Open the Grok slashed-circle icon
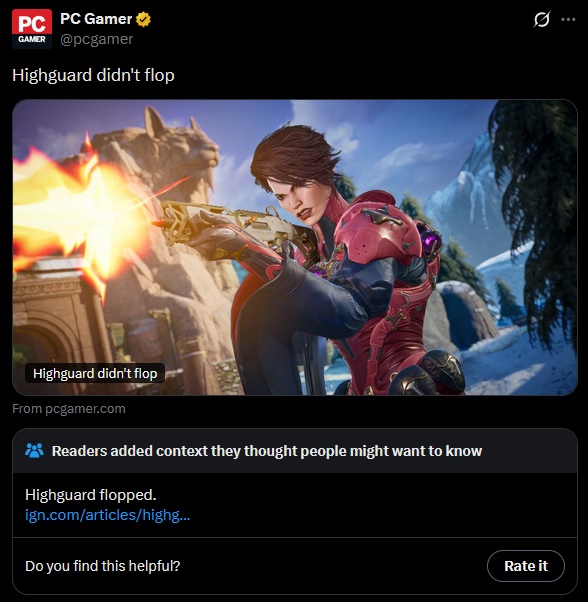588x602 pixels. (x=542, y=19)
